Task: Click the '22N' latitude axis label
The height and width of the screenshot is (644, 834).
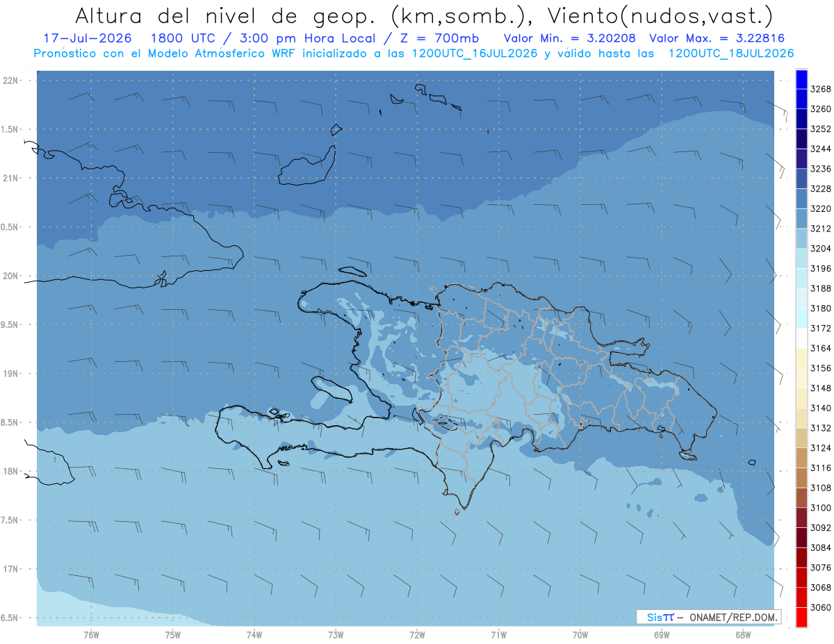Action: click(x=10, y=81)
